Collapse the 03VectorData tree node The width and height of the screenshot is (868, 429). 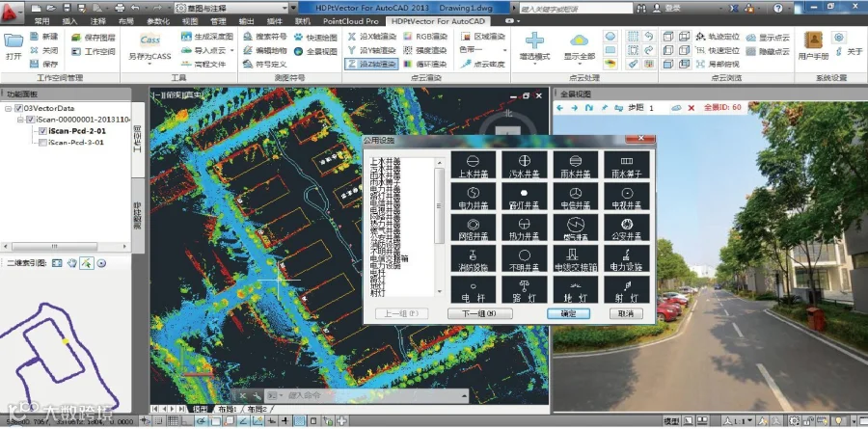9,109
